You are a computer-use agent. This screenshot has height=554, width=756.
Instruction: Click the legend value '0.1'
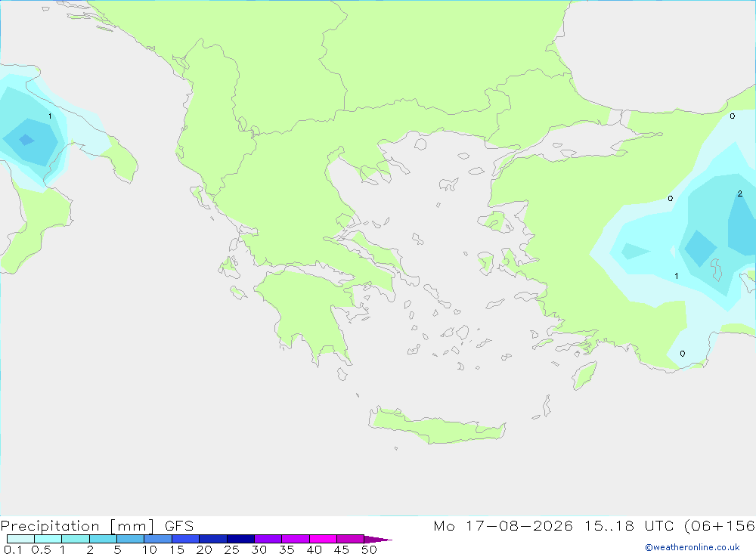[x=13, y=549]
